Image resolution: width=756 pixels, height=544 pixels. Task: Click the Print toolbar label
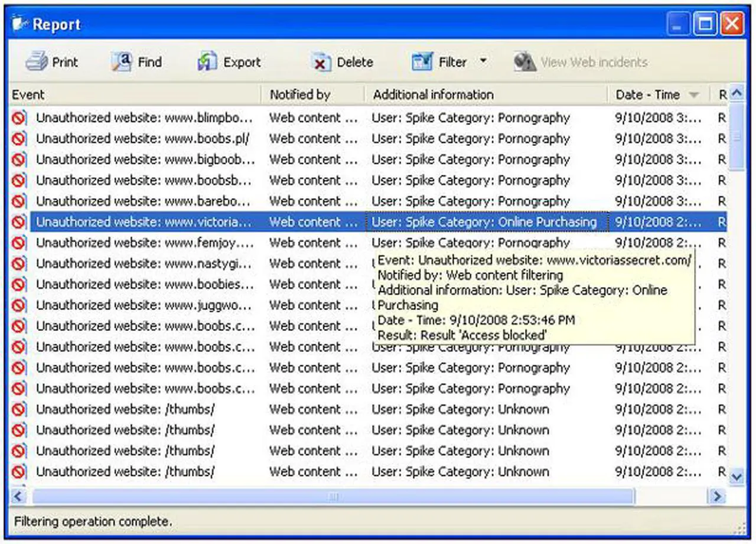pos(65,62)
